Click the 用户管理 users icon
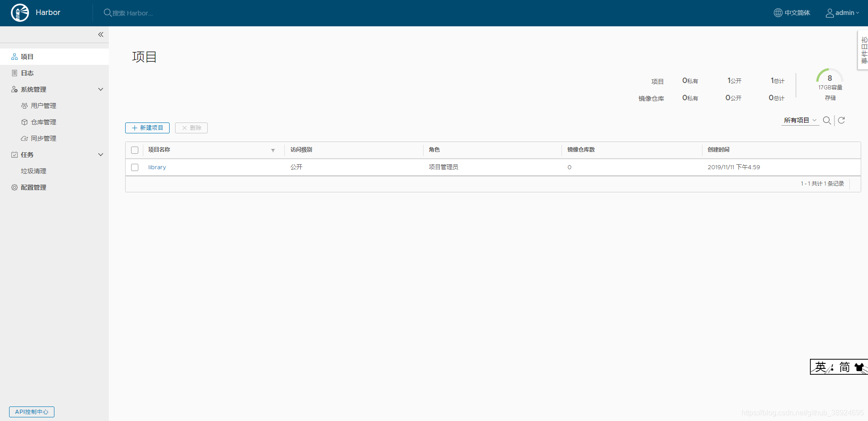The height and width of the screenshot is (421, 868). (24, 106)
